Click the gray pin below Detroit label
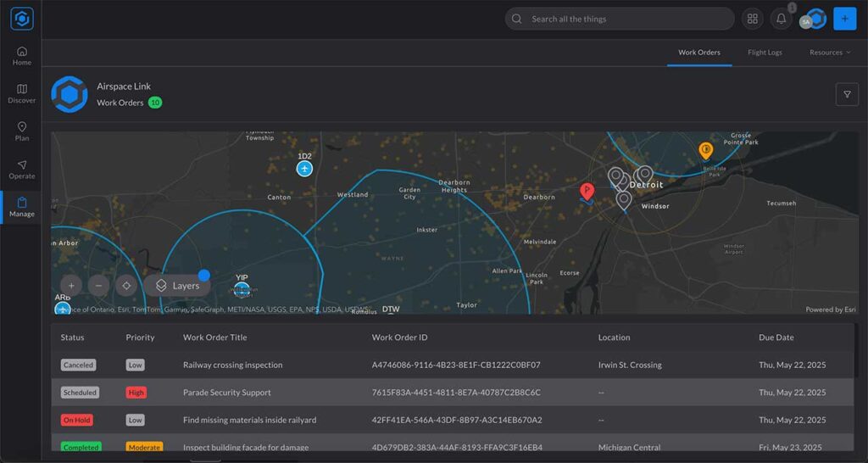Image resolution: width=868 pixels, height=463 pixels. pos(624,200)
